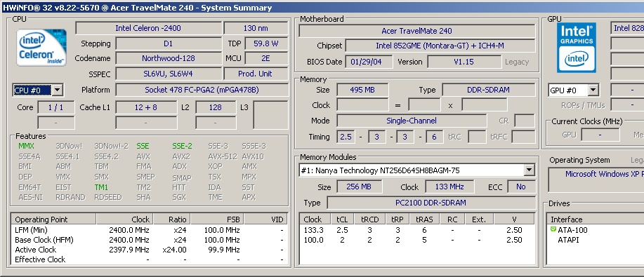Click the DDR-SDRAM memory type field

(488, 90)
